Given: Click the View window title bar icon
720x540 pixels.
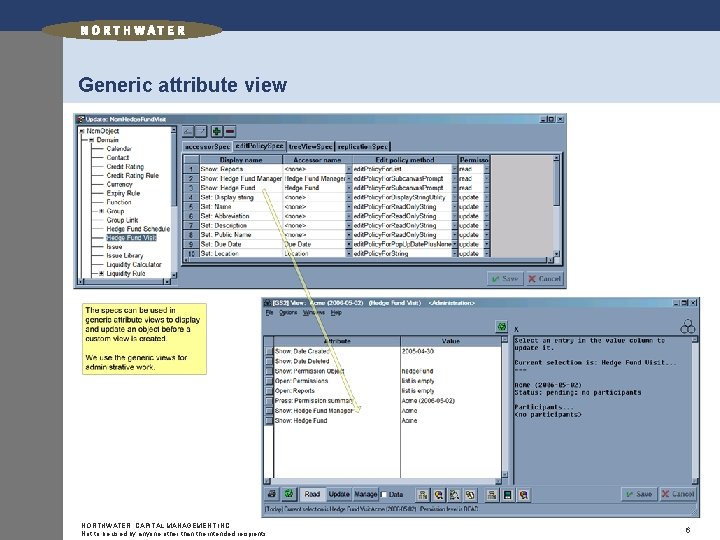Looking at the screenshot, I should click(268, 303).
